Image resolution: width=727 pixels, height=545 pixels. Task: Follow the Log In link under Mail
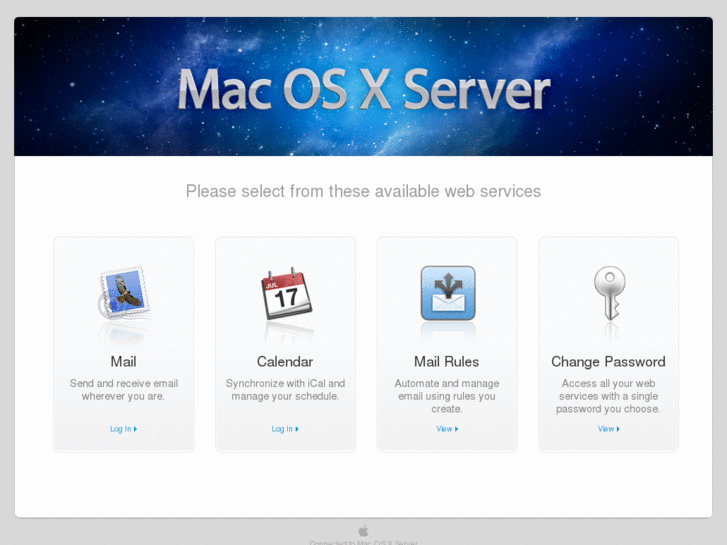pos(123,429)
